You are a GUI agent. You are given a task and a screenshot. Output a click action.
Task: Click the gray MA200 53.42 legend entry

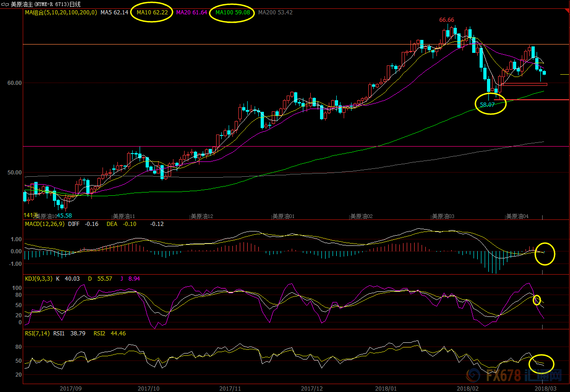[275, 13]
